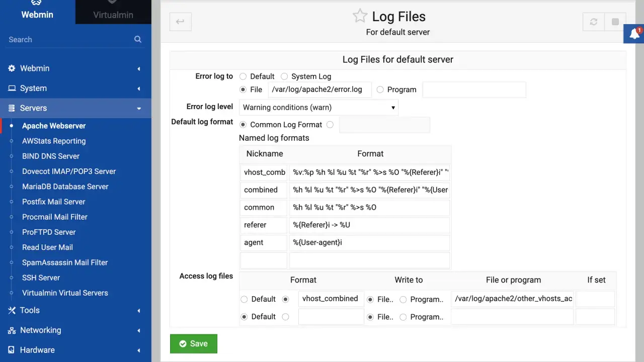Click the vhost_combined access format field
The height and width of the screenshot is (362, 644).
tap(331, 299)
